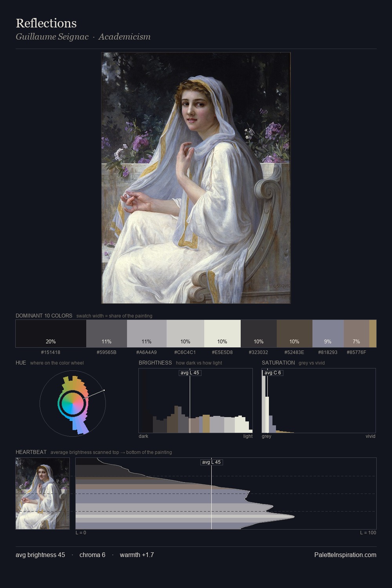Click the hex code '#A6A4A9' label

tap(147, 352)
